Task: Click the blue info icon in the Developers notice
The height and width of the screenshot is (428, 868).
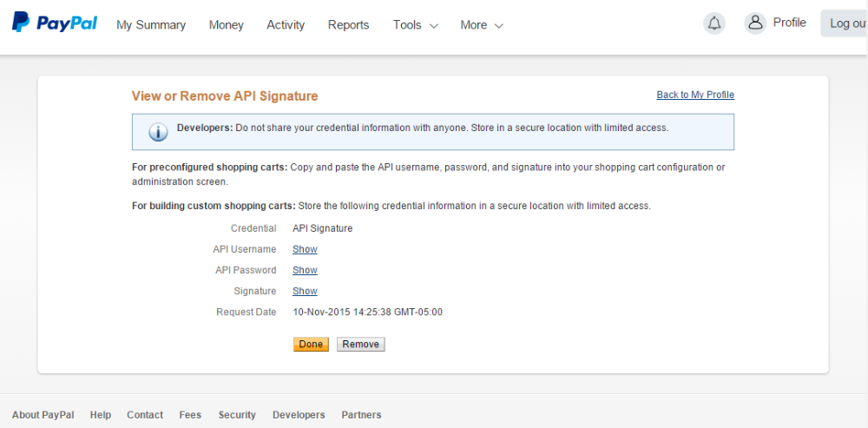Action: (158, 132)
